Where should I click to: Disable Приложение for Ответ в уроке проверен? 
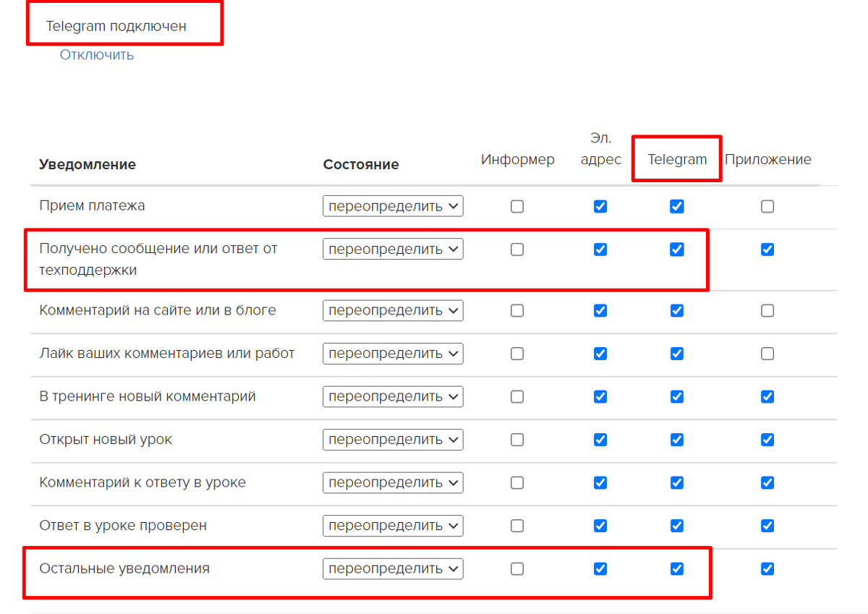coord(767,525)
